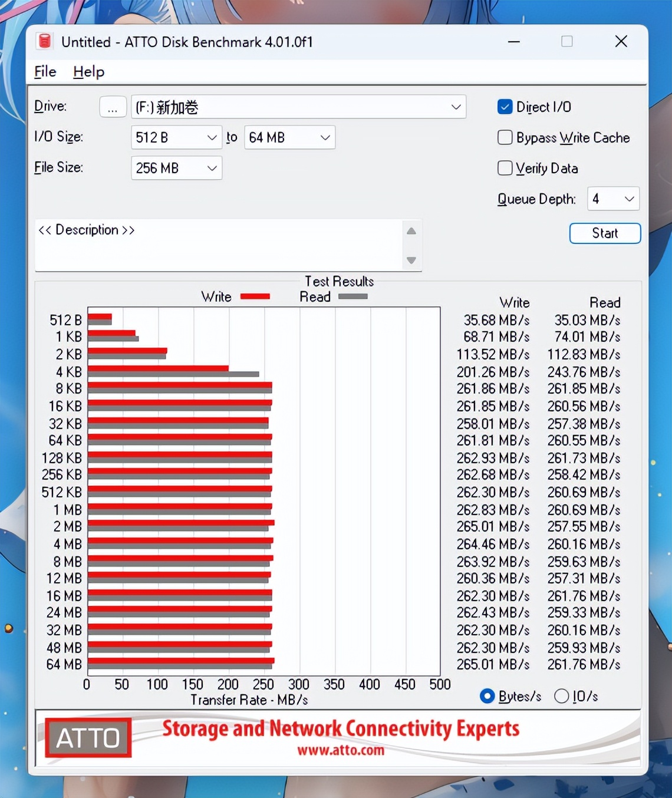Disable the Direct I/O checkbox

coord(505,107)
